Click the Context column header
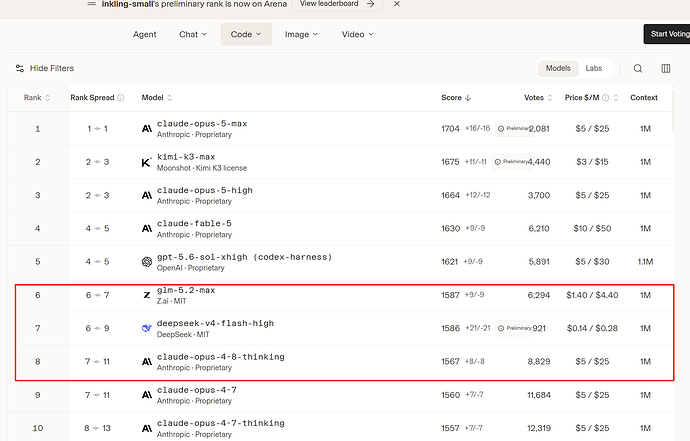 (644, 98)
